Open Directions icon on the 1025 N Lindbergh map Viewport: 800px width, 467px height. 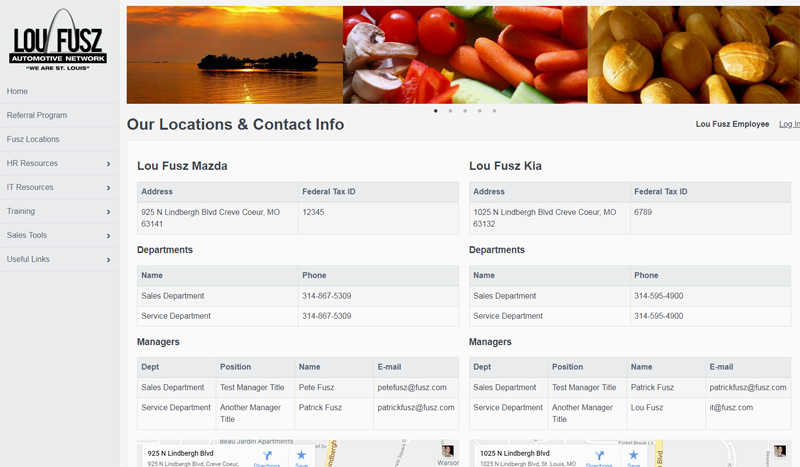(599, 457)
